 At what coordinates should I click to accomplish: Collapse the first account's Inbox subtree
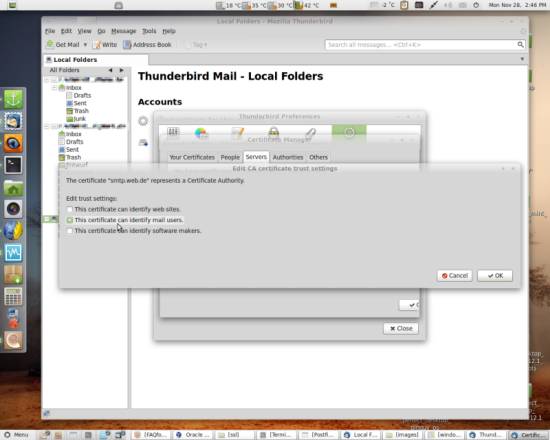pos(54,88)
